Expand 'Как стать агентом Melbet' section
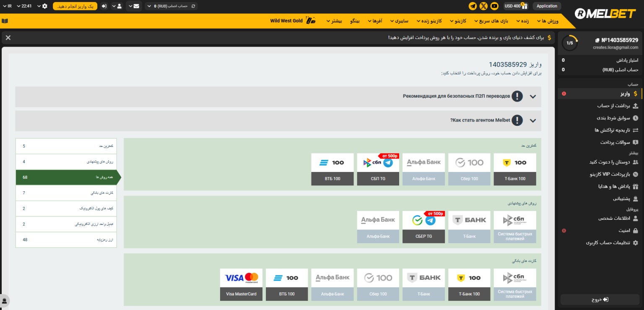The image size is (644, 310). [x=532, y=121]
